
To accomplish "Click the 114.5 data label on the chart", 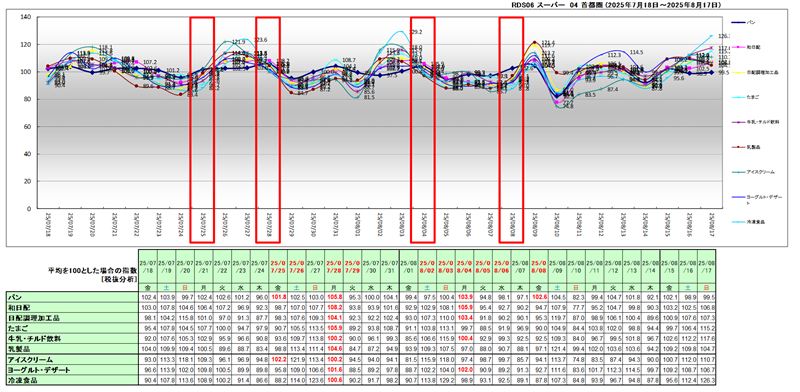I will (x=637, y=52).
